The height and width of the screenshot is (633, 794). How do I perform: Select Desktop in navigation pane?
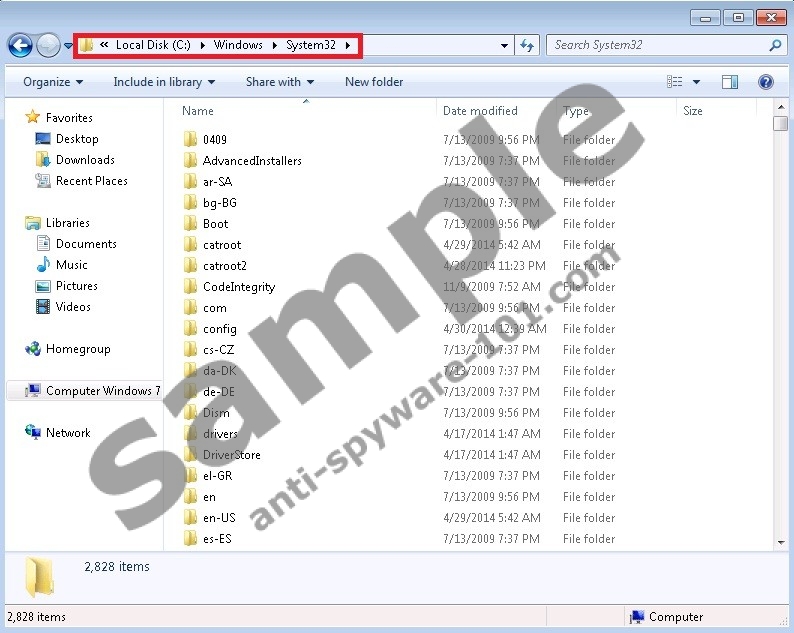(77, 139)
